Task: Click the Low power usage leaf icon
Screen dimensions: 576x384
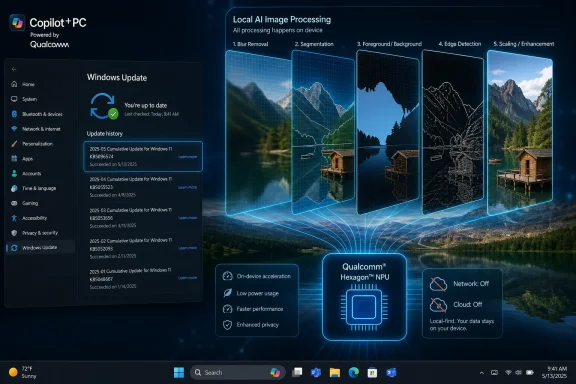Action: point(227,293)
